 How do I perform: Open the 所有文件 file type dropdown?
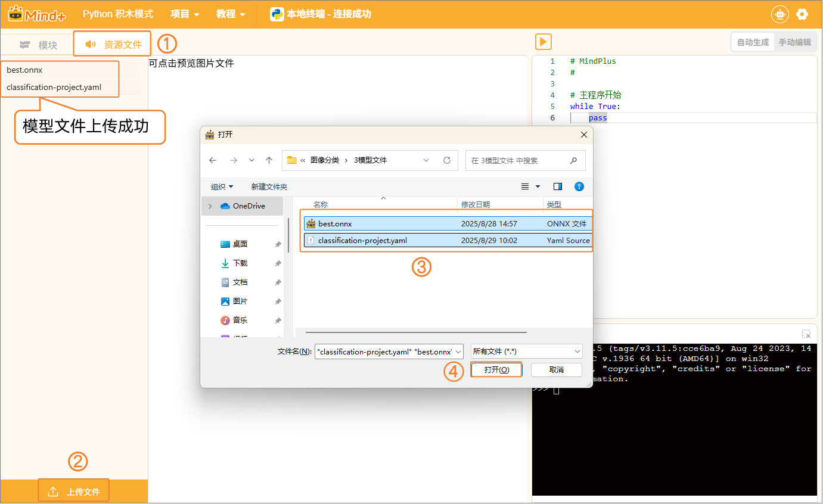(x=526, y=351)
